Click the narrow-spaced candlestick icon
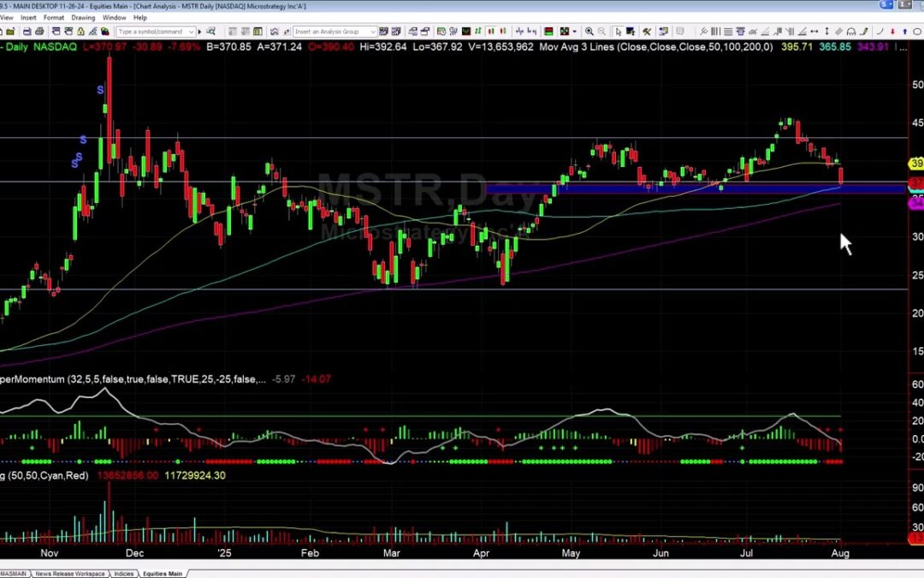 [503, 32]
